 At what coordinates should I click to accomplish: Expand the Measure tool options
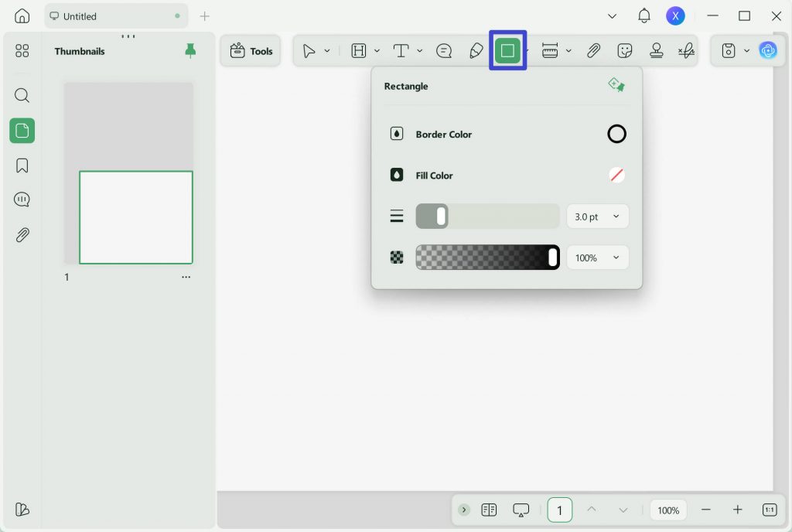(x=568, y=51)
